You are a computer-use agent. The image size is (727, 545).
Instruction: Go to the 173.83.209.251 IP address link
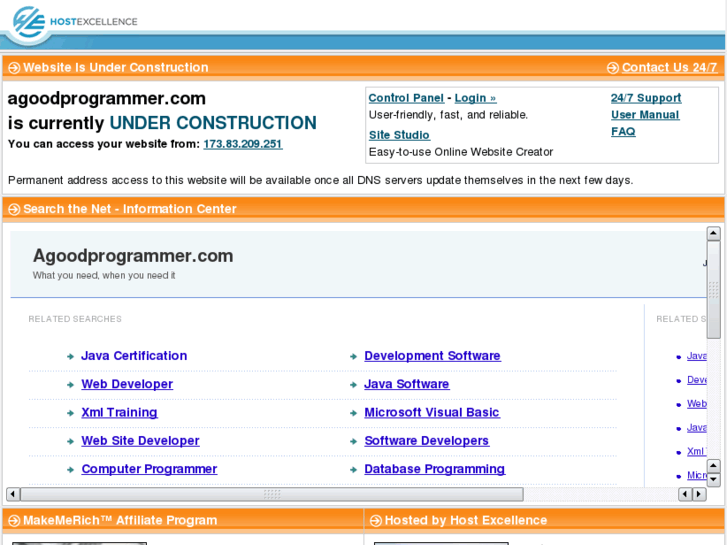click(x=243, y=144)
